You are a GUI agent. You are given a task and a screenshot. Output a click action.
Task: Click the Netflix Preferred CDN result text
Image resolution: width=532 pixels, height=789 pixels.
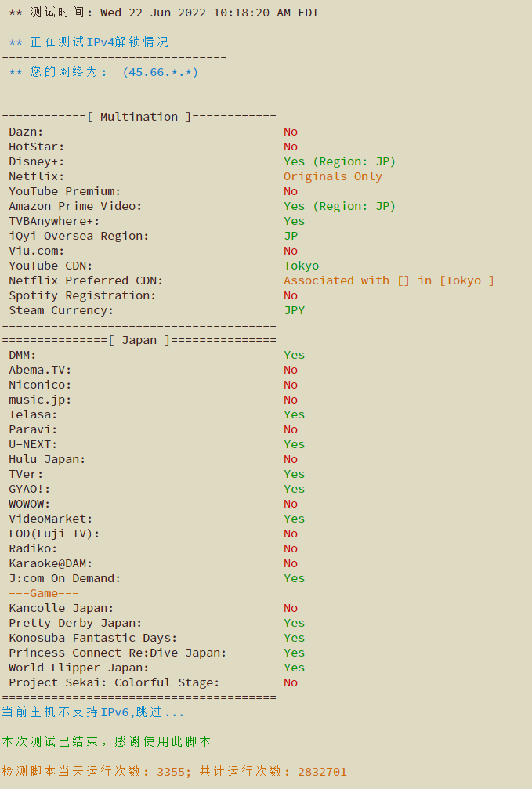389,280
